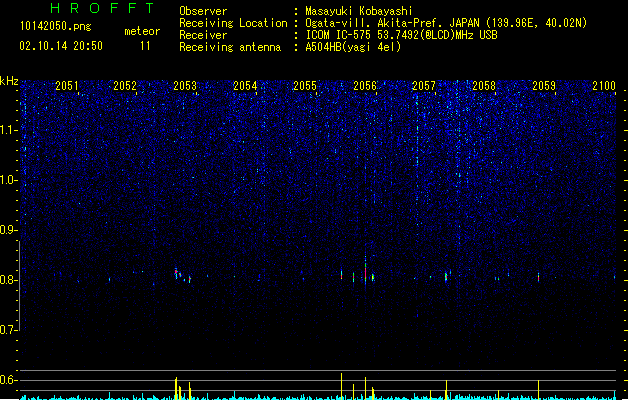
Task: Click the 0.6 kHz axis label
Action: coord(8,380)
